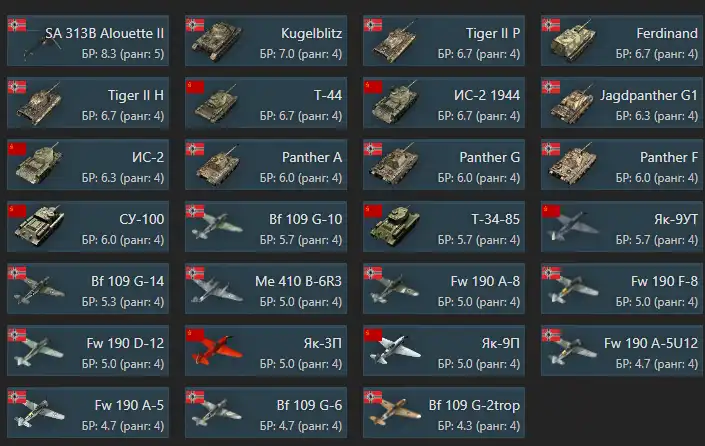Select the Panther F thumbnail
Viewport: 705px width, 446px height.
point(573,165)
